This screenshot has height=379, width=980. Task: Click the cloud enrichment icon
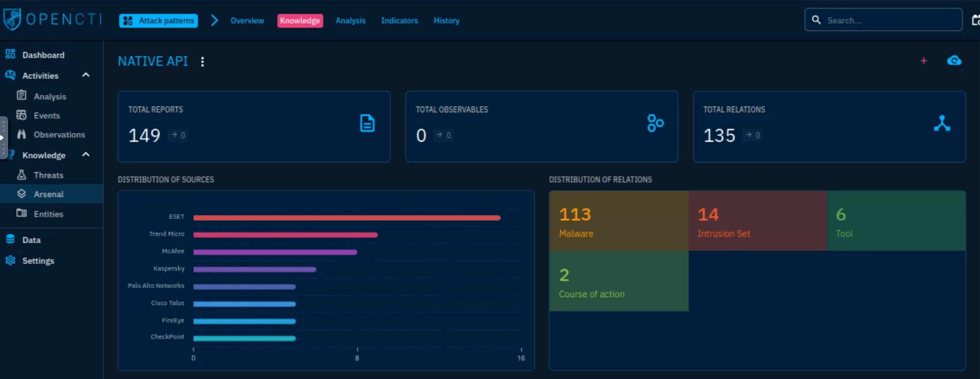click(x=954, y=60)
